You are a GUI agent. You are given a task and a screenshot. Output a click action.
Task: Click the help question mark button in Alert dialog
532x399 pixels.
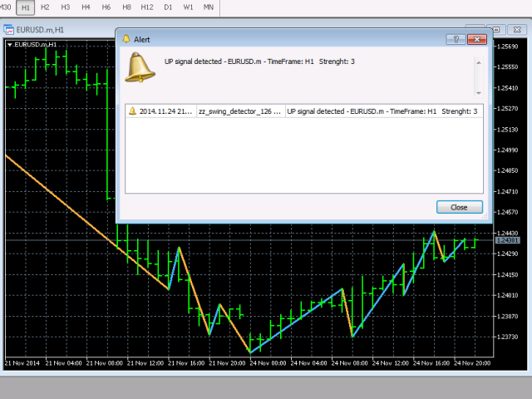click(455, 39)
